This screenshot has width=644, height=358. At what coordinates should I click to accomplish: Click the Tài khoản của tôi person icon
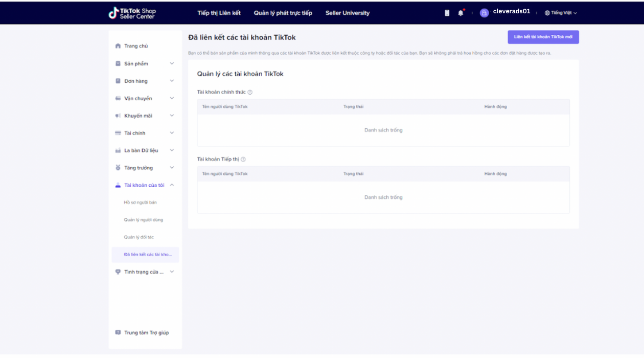click(x=118, y=185)
